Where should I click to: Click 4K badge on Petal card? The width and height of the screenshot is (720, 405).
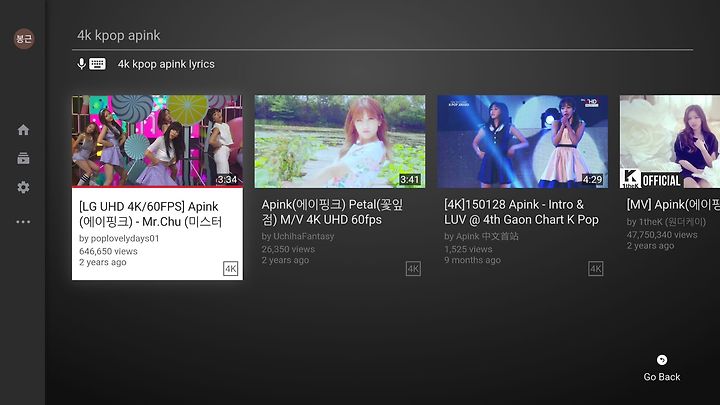(x=413, y=269)
